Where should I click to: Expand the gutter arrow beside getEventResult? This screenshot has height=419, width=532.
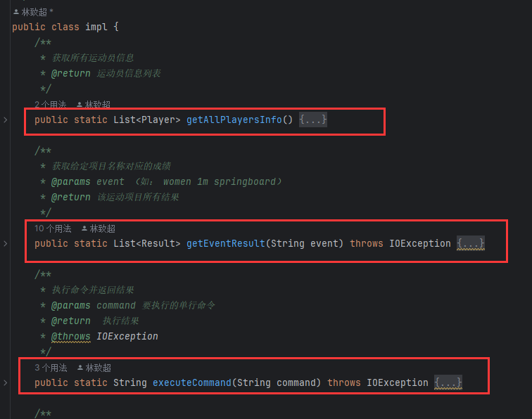pos(6,243)
